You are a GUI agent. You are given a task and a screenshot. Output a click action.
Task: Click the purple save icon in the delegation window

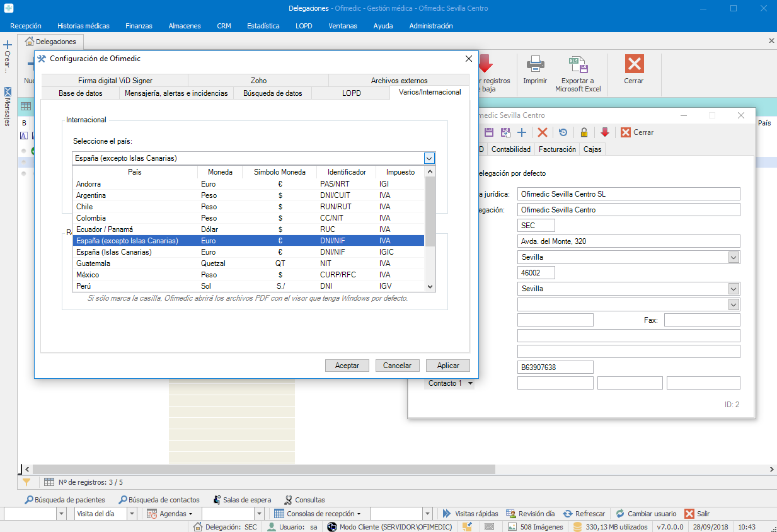(x=488, y=132)
